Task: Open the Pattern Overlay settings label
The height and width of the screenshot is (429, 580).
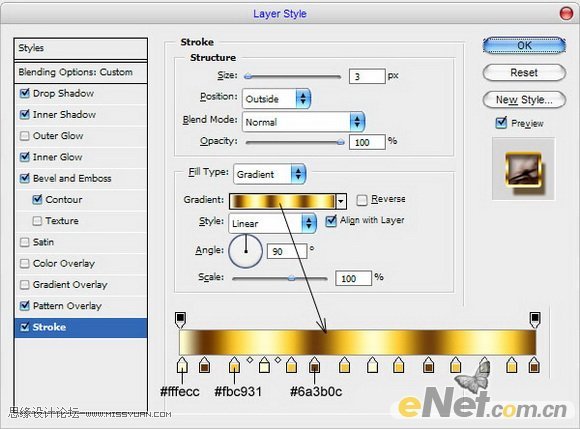Action: click(x=67, y=306)
